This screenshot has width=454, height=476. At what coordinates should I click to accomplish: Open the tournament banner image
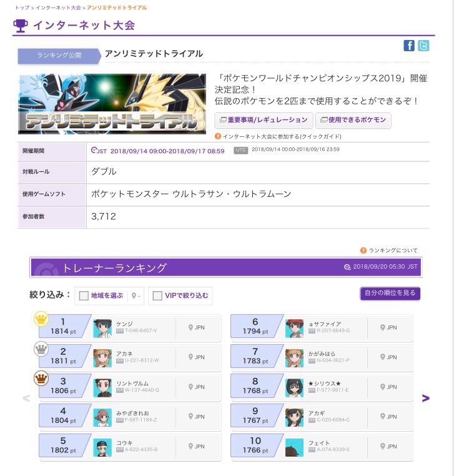coord(112,104)
